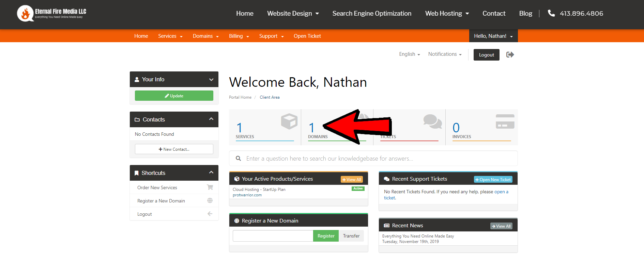Click 'Everything You Need Online Made Easy' news item

(418, 236)
